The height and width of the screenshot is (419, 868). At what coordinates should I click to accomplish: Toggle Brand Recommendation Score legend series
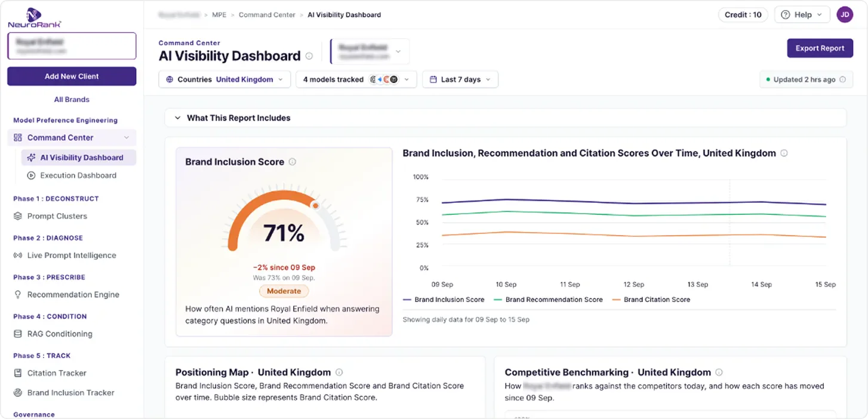(548, 300)
